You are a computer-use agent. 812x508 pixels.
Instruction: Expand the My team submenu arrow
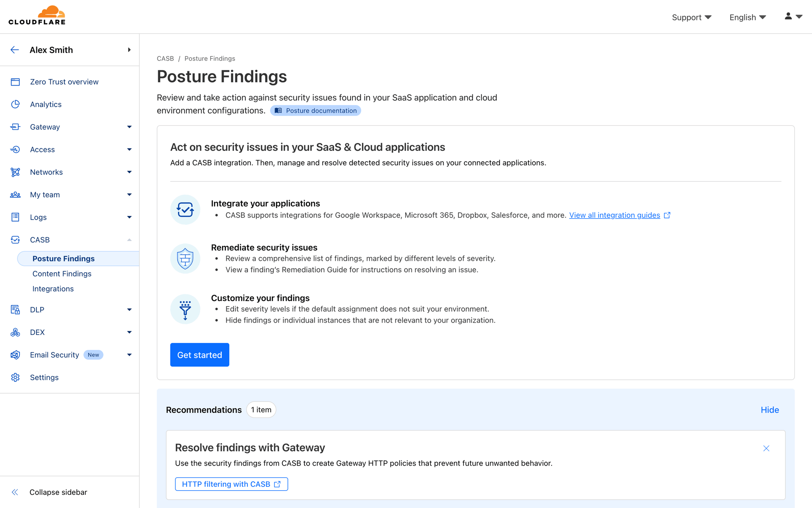pyautogui.click(x=129, y=195)
